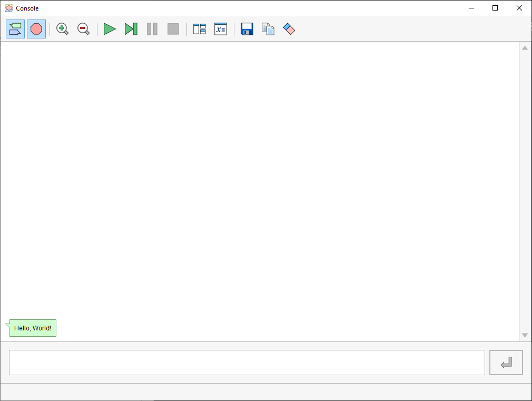Copy console contents with the copy icon

[268, 29]
